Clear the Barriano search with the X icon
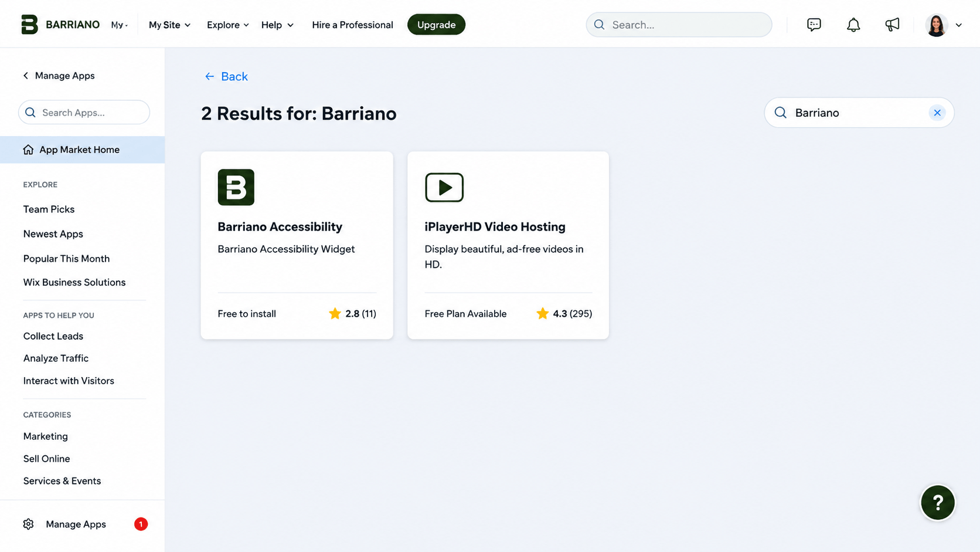 pos(937,113)
